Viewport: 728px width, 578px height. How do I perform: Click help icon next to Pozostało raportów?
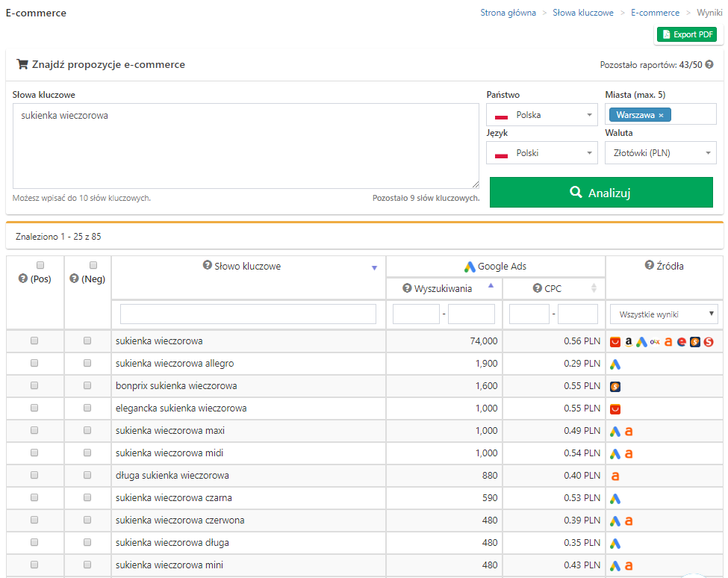[x=709, y=65]
